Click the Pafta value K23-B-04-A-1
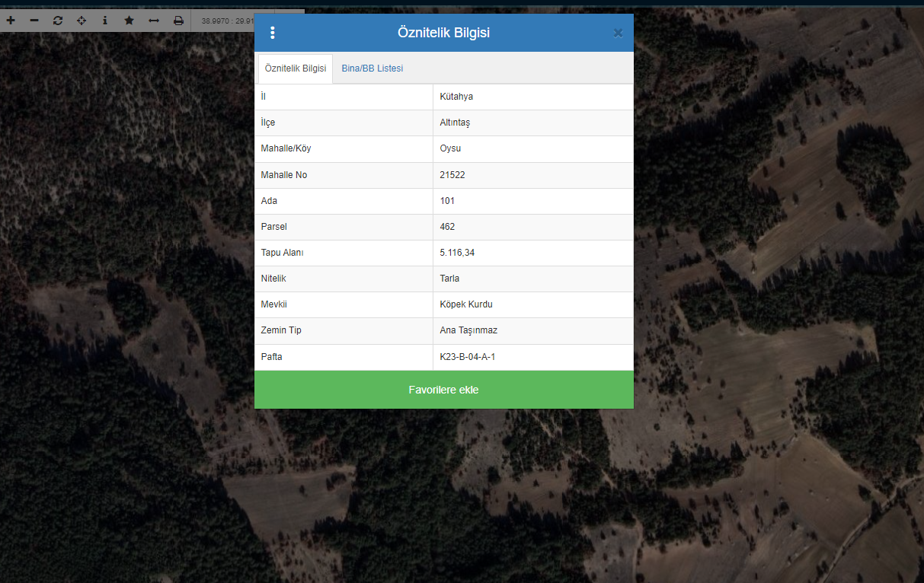Image resolution: width=924 pixels, height=583 pixels. [467, 357]
